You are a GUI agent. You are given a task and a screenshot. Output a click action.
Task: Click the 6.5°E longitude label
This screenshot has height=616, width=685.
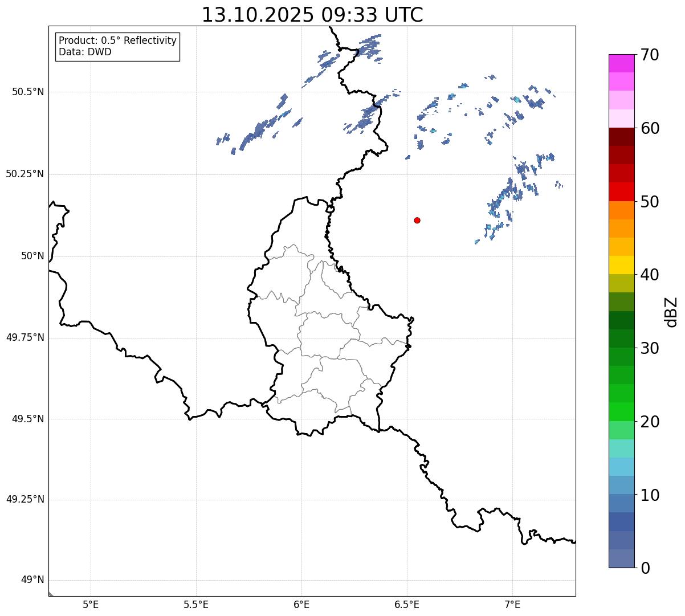pos(407,605)
